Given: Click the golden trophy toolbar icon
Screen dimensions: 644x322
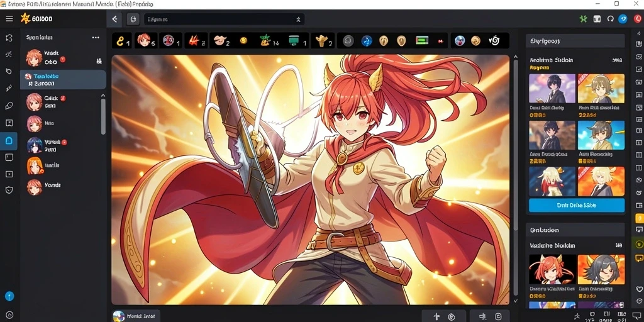Looking at the screenshot, I should click(321, 40).
